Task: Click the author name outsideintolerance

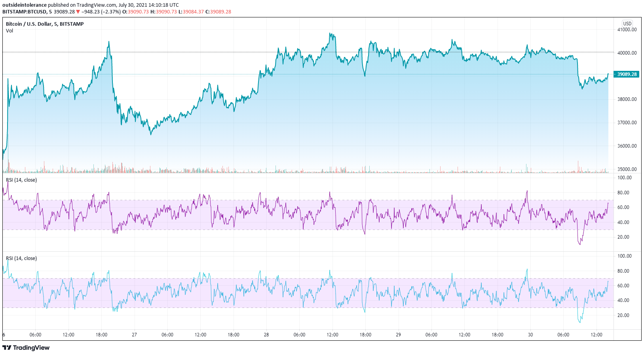Action: [25, 5]
